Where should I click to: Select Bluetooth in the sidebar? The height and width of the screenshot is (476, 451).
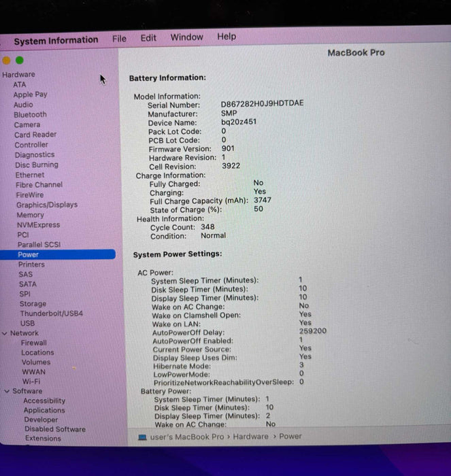coord(30,115)
